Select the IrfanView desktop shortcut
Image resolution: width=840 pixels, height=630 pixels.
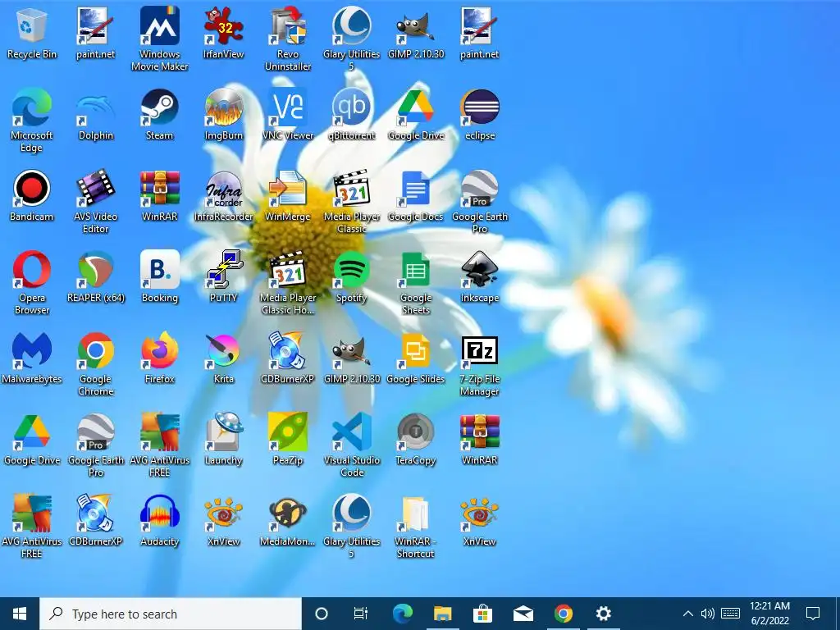[x=223, y=33]
